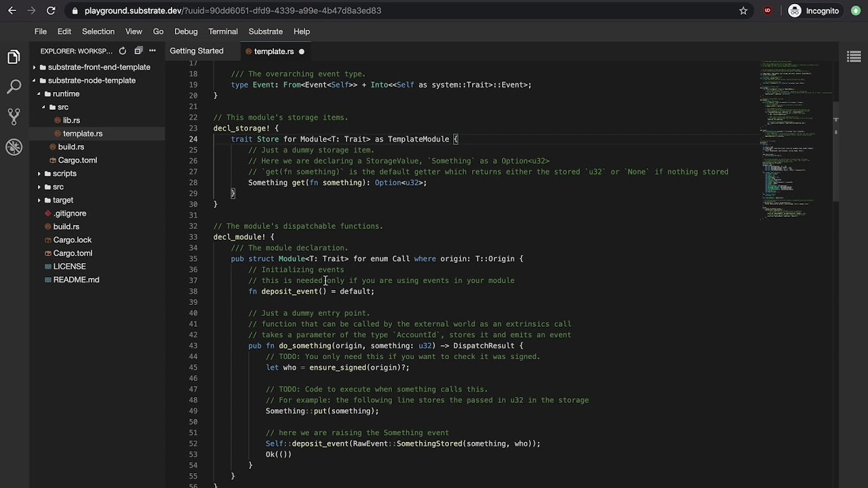Go back in browser history
Screen dimensions: 868x488
pos(12,11)
